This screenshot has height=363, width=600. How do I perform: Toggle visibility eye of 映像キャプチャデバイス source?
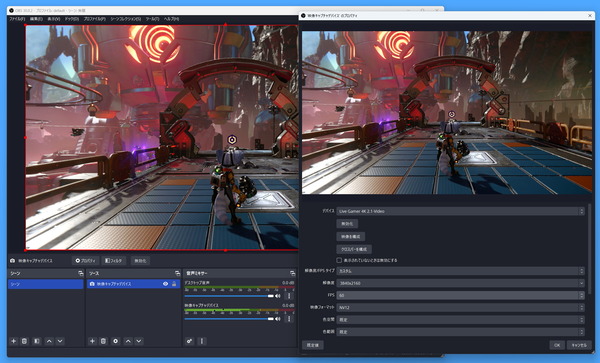(165, 284)
